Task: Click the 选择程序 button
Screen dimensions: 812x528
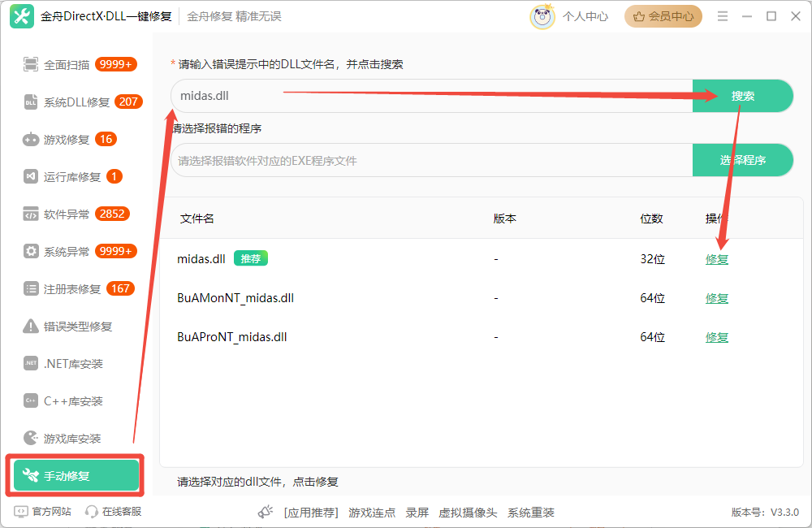Action: coord(743,160)
